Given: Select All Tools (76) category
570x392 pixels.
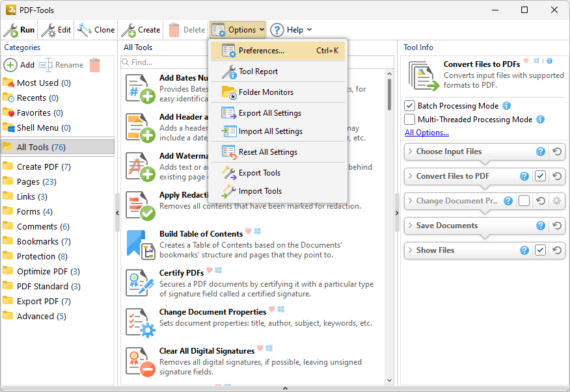Looking at the screenshot, I should click(57, 147).
